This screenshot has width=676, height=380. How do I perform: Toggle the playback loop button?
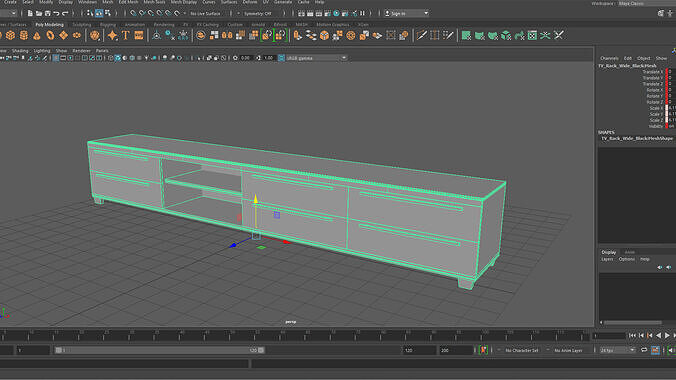point(644,350)
